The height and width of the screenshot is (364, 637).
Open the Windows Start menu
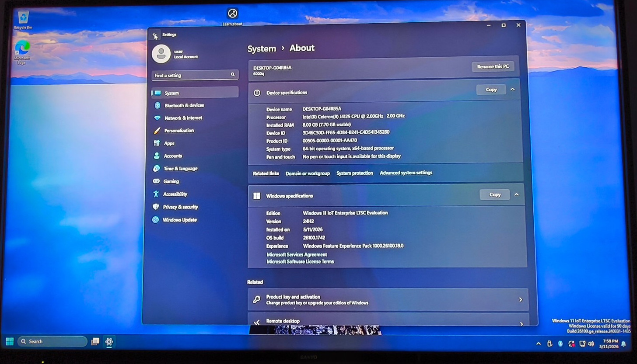[10, 341]
